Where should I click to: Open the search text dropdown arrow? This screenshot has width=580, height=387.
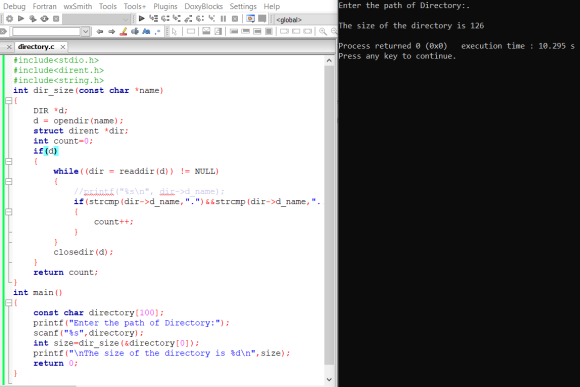[85, 31]
